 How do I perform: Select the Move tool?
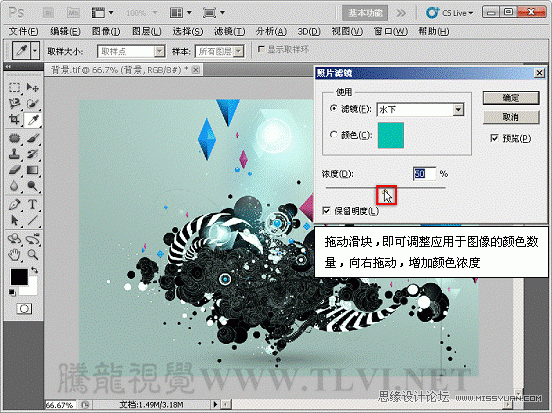[x=33, y=87]
